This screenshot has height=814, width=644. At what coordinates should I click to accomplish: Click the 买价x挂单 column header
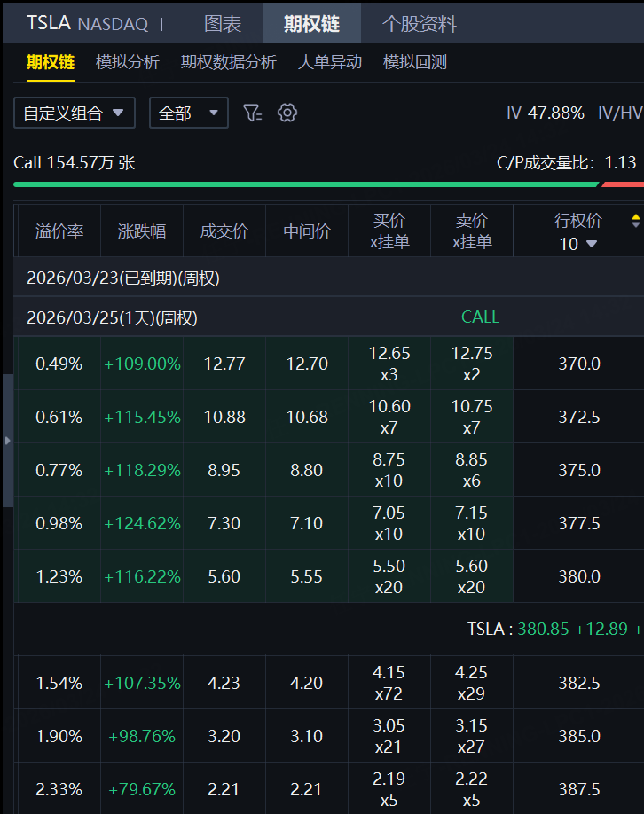click(x=389, y=231)
